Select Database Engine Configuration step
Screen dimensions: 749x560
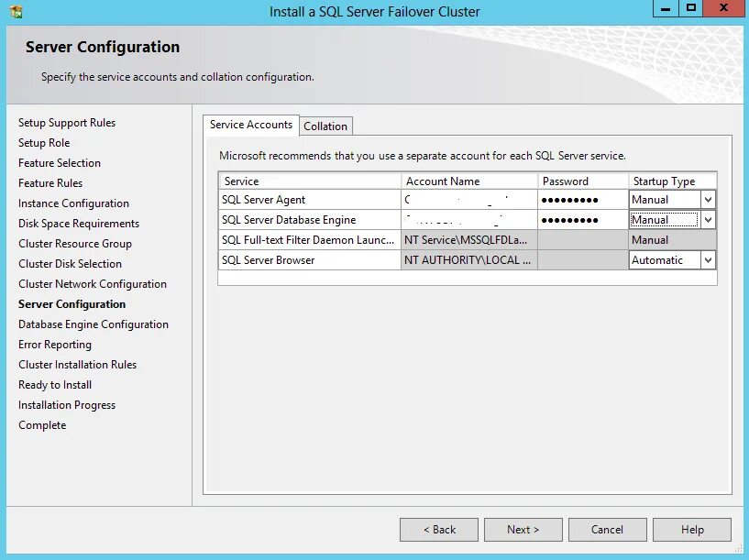click(x=94, y=324)
